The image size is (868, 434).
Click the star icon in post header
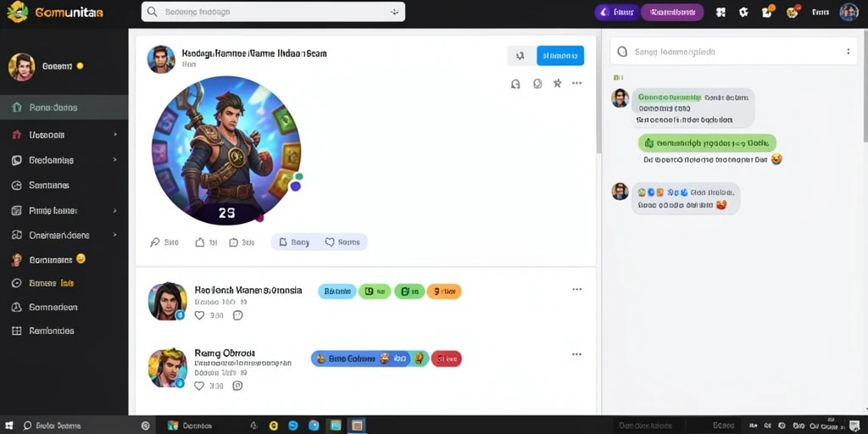click(558, 83)
